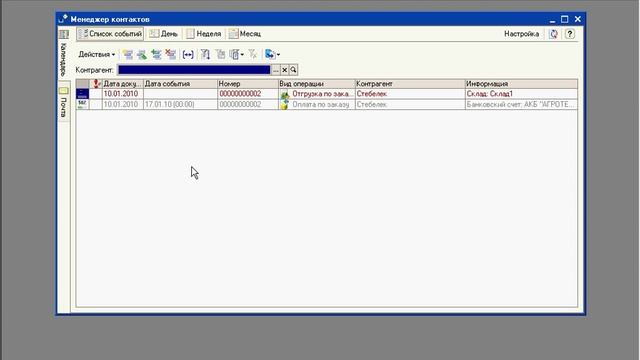Screen dimensions: 640x360
Task: Sort by Вид операции column header
Action: click(317, 84)
